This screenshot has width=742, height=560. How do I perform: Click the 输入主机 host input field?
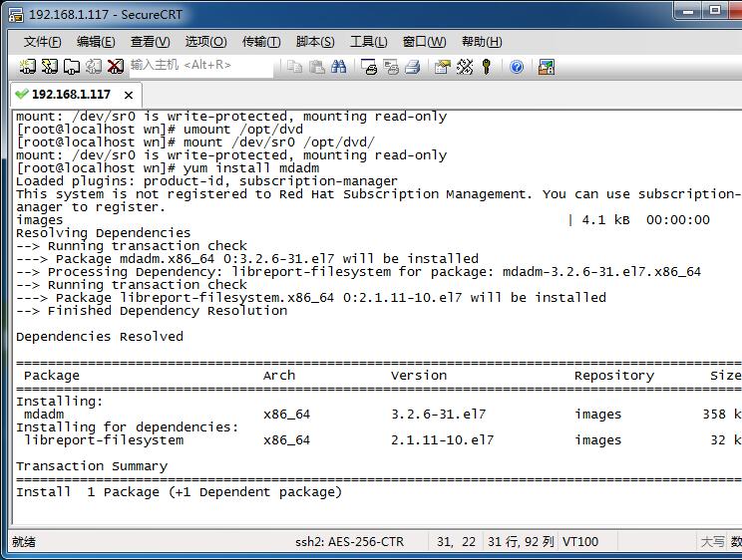pyautogui.click(x=201, y=66)
